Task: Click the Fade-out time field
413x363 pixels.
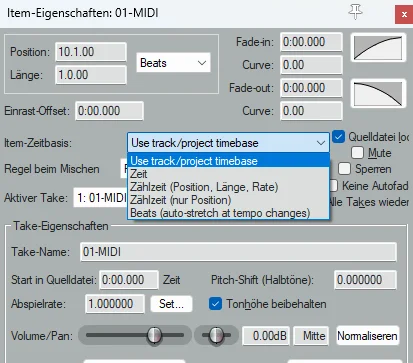Action: [311, 88]
